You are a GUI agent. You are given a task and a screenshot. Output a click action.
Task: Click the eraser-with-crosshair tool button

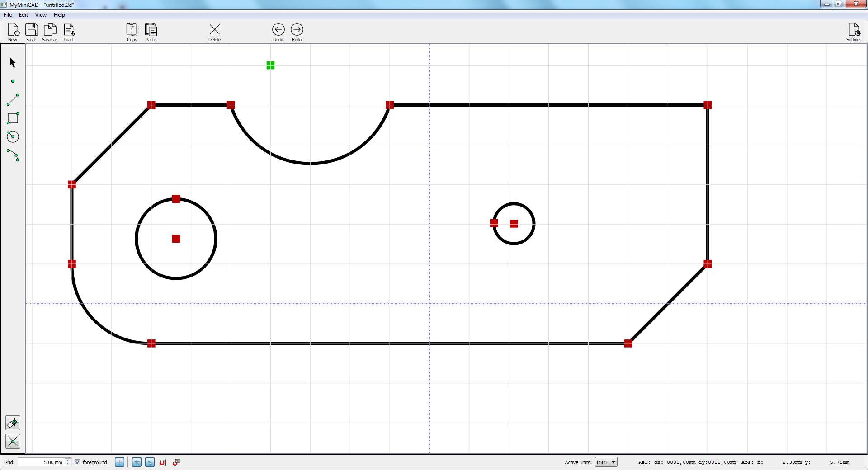(13, 423)
